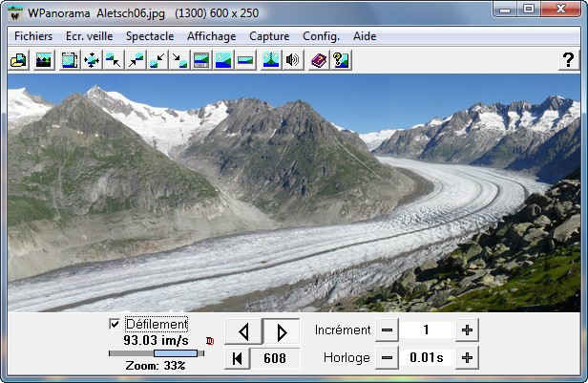Click the mountain slideshow toolbar icon
The width and height of the screenshot is (588, 383).
coord(44,60)
